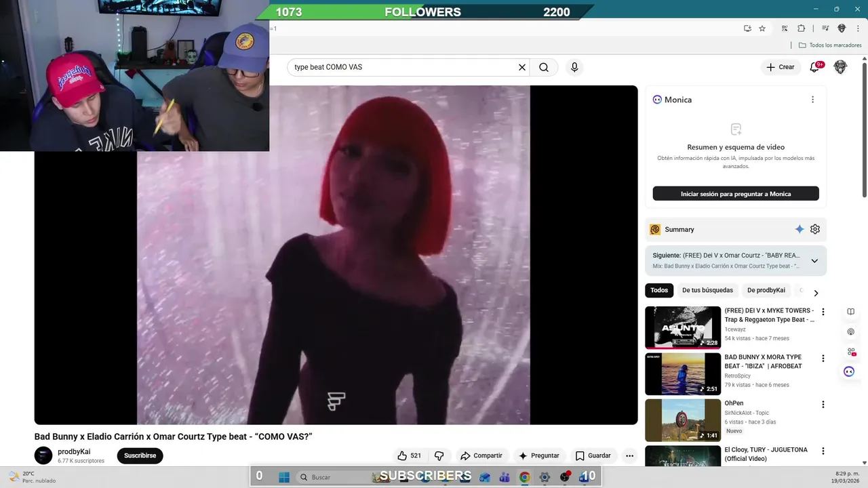Show next filter chips with arrow

pyautogui.click(x=816, y=293)
